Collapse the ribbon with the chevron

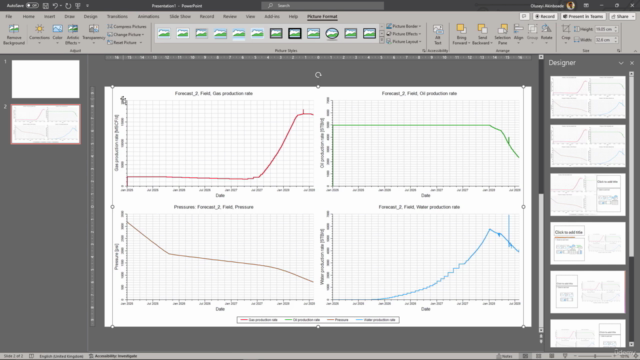635,51
